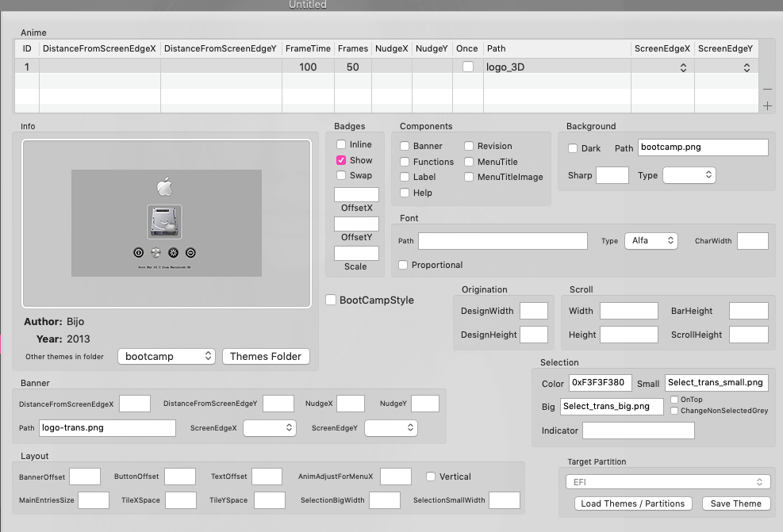This screenshot has width=783, height=532.
Task: Click the ScrollHeight input field
Action: pos(749,335)
